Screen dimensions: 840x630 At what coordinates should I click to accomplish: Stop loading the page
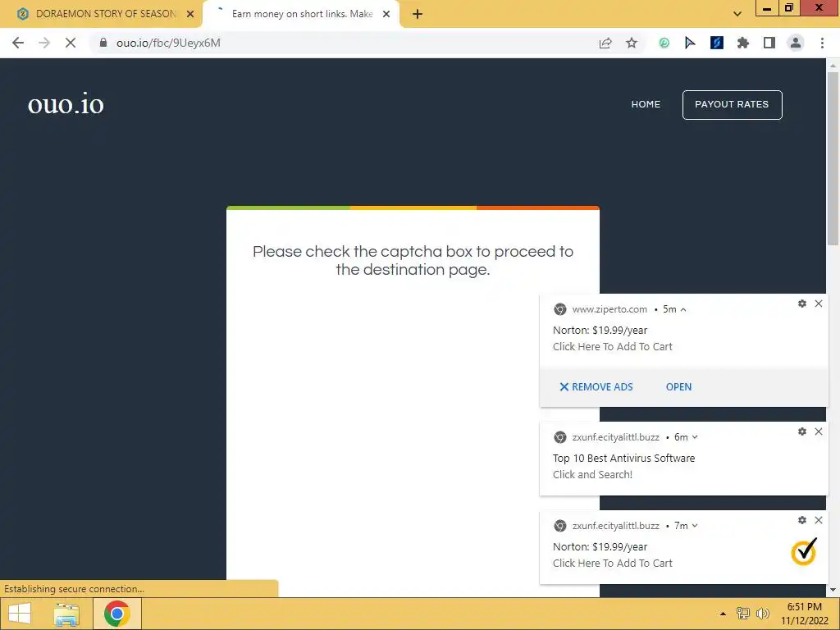tap(71, 43)
